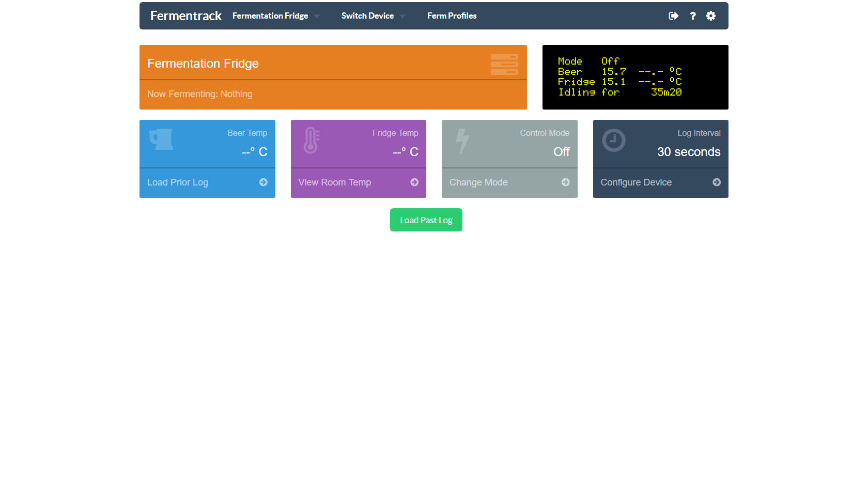Click the clock icon on Log Interval card
The height and width of the screenshot is (480, 868).
(x=614, y=140)
